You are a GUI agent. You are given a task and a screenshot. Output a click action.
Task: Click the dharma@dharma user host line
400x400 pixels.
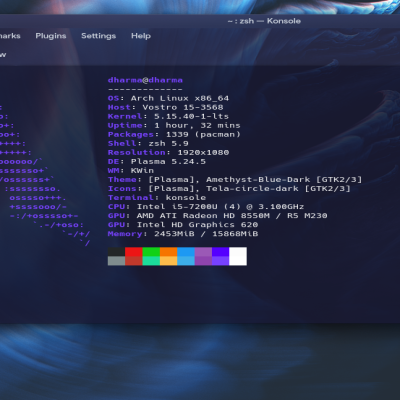tap(145, 80)
